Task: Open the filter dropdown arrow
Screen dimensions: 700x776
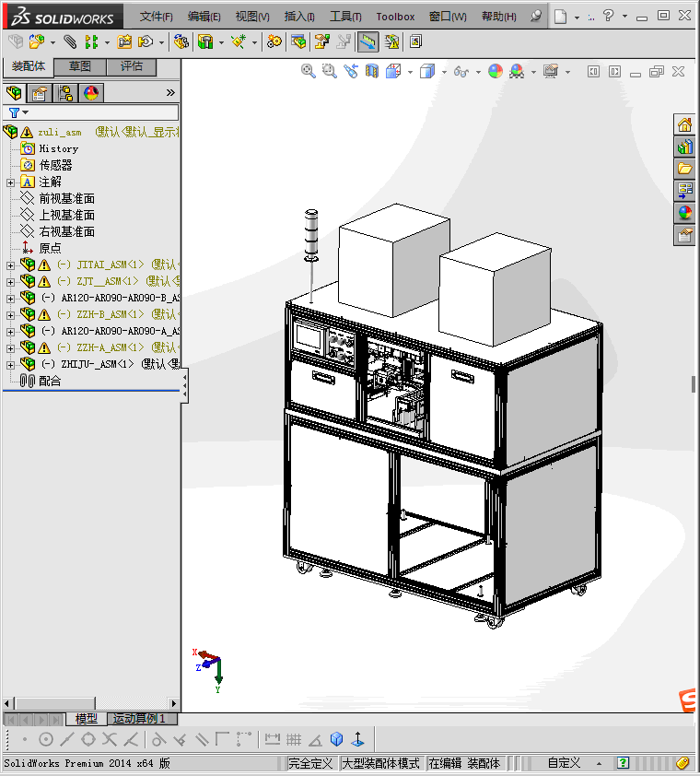Action: pyautogui.click(x=26, y=112)
